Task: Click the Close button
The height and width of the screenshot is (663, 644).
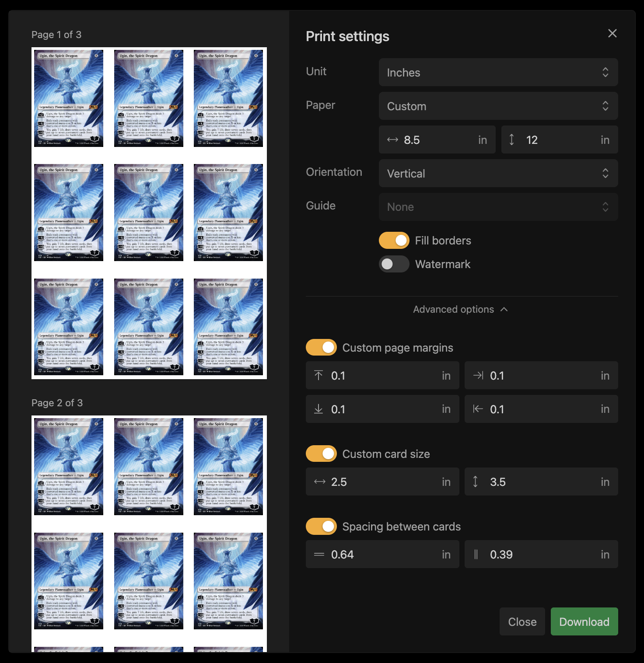Action: tap(522, 621)
